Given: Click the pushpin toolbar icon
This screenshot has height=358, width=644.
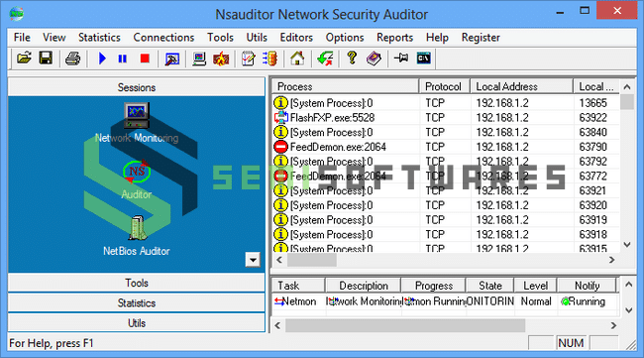Looking at the screenshot, I should (401, 58).
